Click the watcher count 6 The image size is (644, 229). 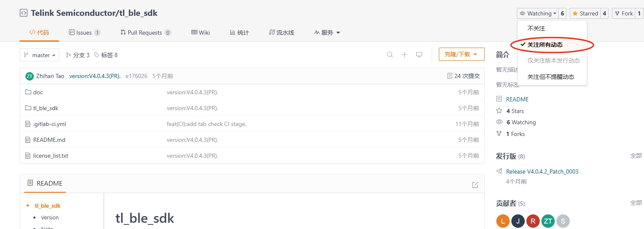[x=562, y=13]
